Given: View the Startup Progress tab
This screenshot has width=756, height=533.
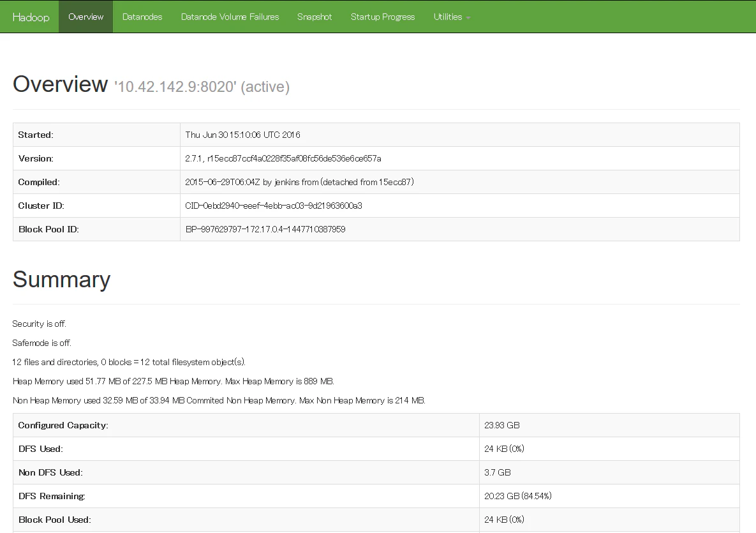Looking at the screenshot, I should (x=383, y=17).
